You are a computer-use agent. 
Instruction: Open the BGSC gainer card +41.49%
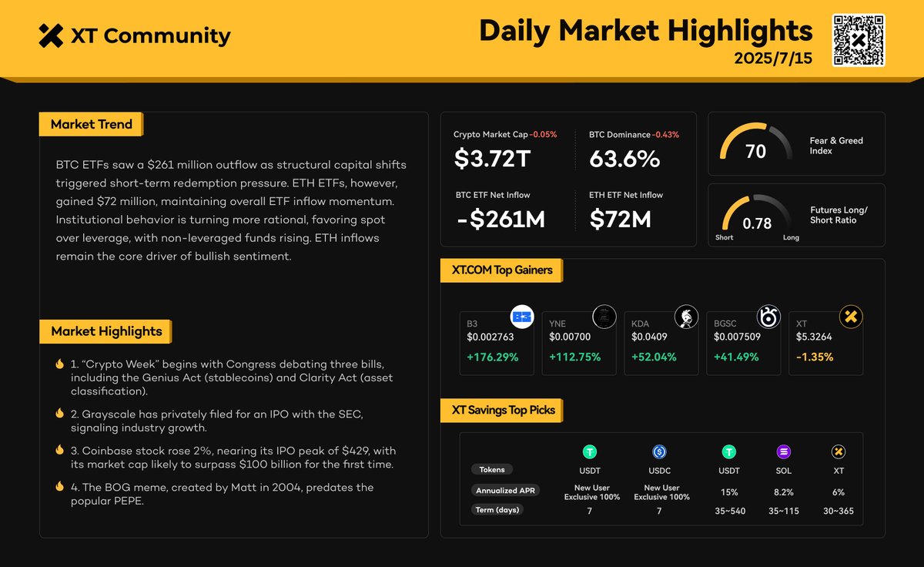point(744,343)
